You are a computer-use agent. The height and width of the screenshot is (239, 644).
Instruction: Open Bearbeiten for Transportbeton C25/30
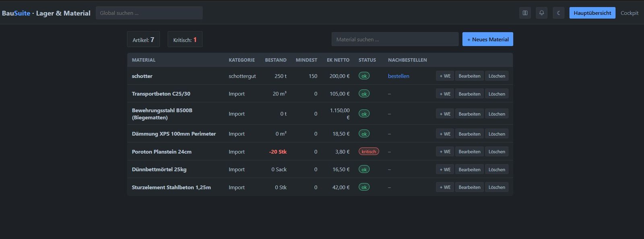[470, 94]
